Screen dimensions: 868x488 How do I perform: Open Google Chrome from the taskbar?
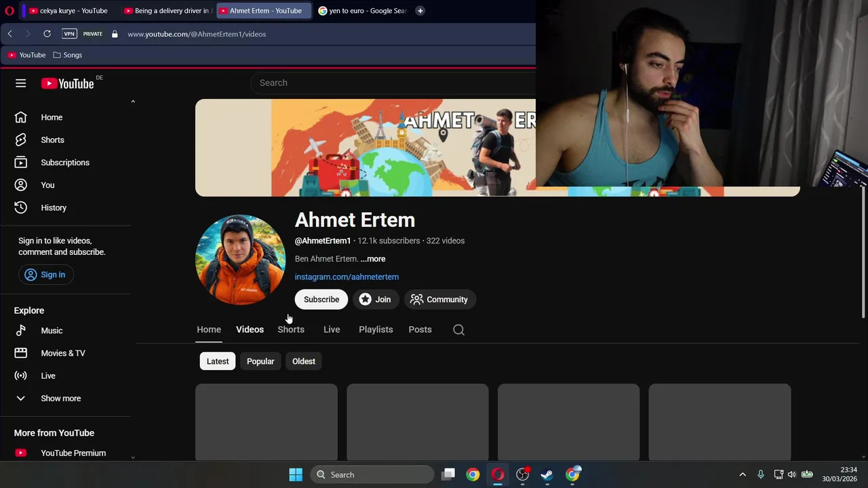473,474
